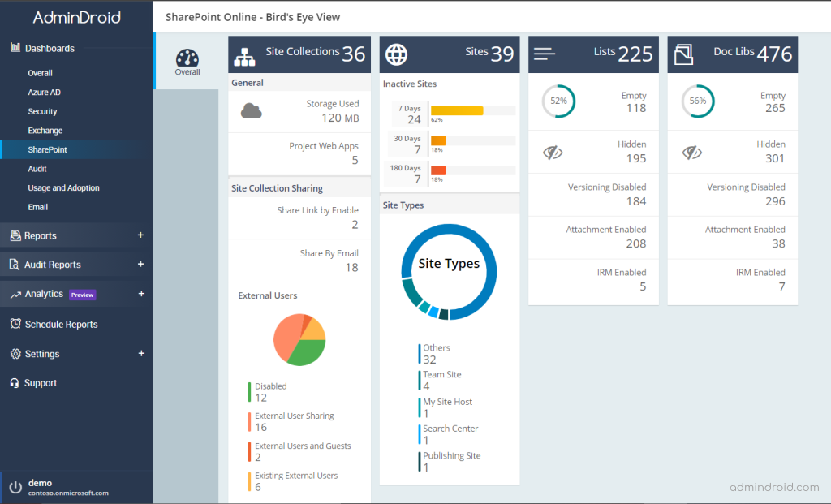Screen dimensions: 831x504
Task: Open the Exchange dashboard
Action: click(x=45, y=131)
